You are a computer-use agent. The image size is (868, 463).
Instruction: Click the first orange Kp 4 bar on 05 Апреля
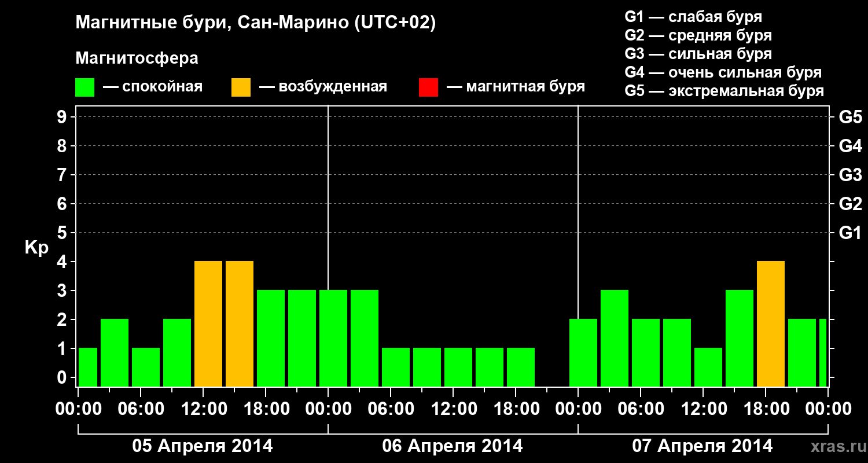208,324
